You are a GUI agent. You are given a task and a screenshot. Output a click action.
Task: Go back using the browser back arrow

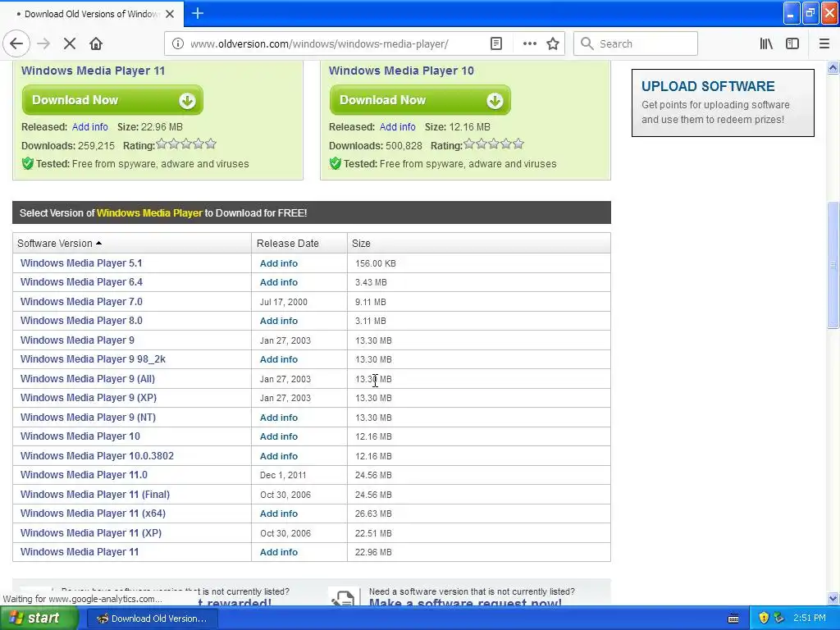[x=16, y=44]
